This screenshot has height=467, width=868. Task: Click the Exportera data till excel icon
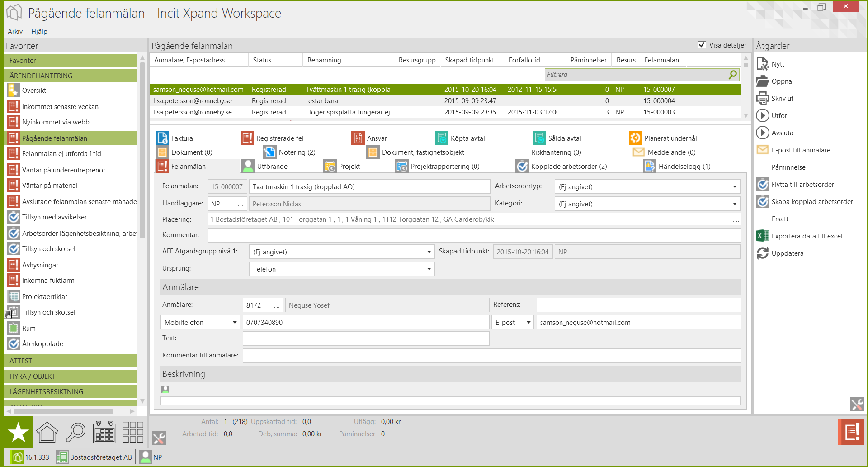pos(762,236)
